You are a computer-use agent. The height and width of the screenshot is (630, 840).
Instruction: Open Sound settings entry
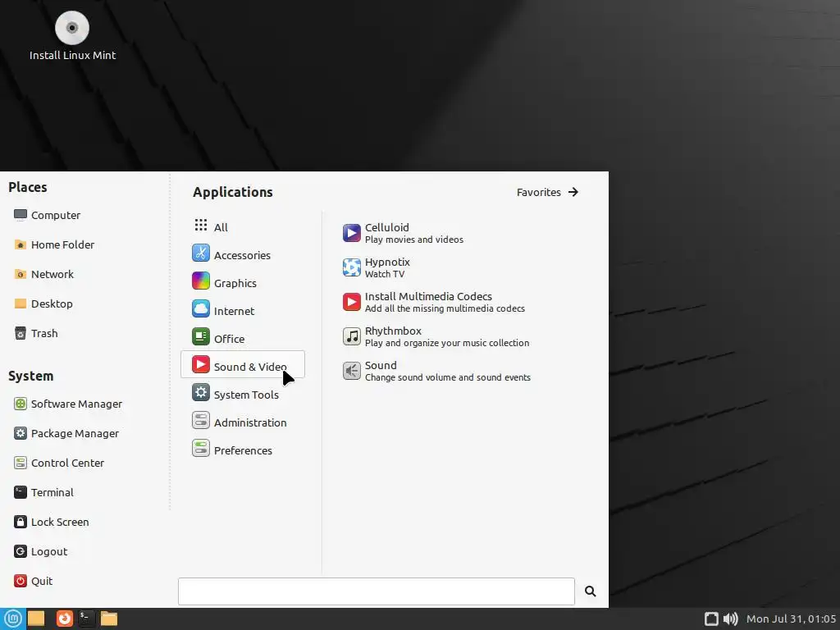pos(436,370)
